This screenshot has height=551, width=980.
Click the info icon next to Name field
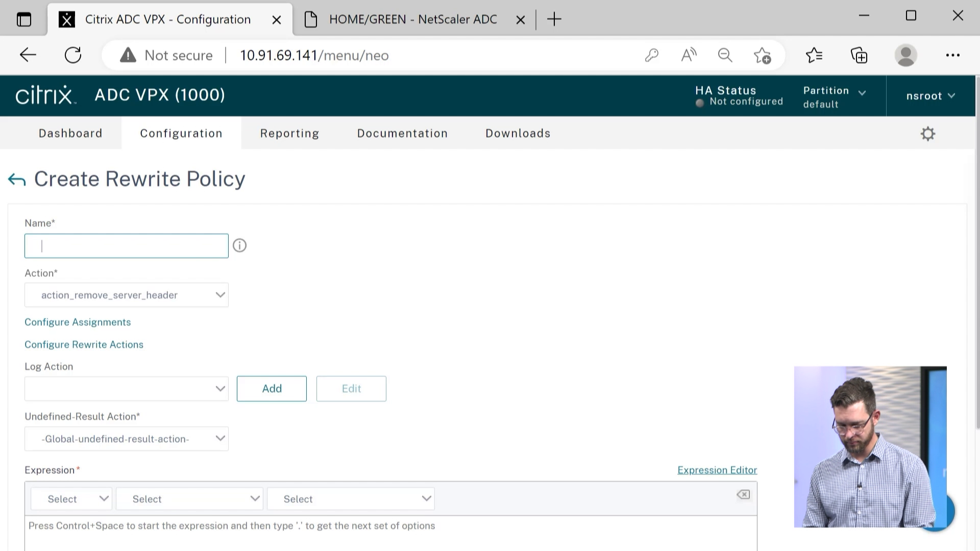pyautogui.click(x=239, y=246)
